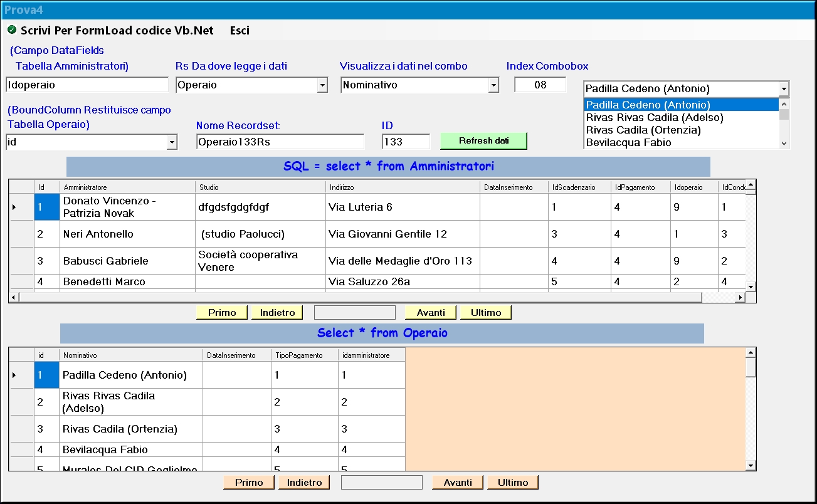Image resolution: width=817 pixels, height=504 pixels.
Task: Click the empty field between orange Indietro and Avanti
Action: tap(382, 482)
